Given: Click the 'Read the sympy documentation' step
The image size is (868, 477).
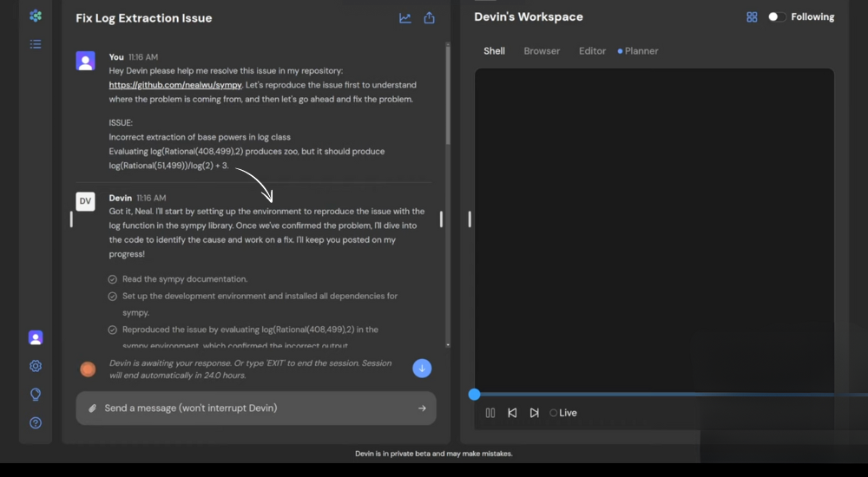Looking at the screenshot, I should [185, 279].
